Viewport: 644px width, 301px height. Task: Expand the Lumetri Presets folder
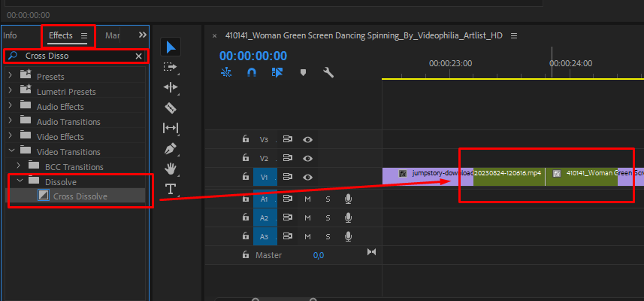(x=11, y=90)
